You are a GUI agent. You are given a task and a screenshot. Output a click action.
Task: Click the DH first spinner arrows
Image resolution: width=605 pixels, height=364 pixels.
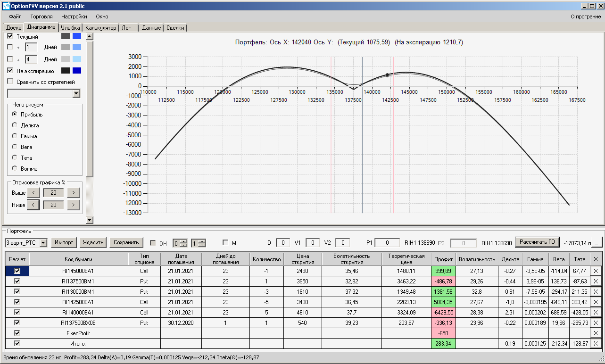(184, 243)
